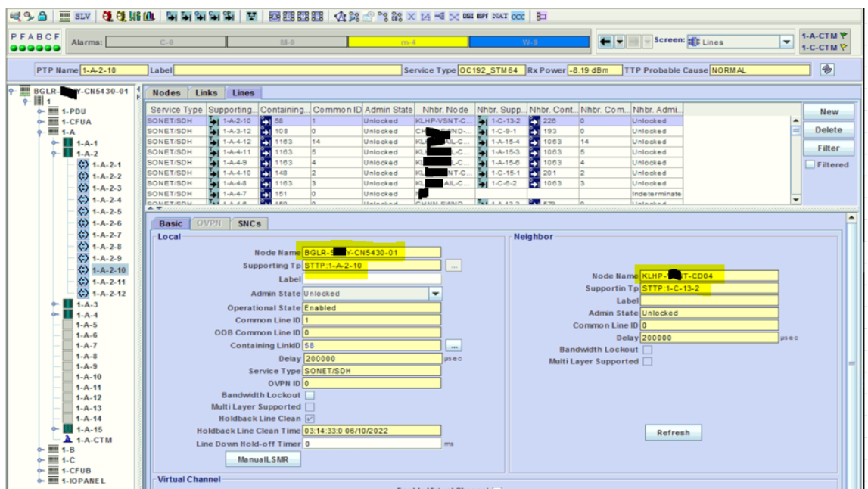Screen dimensions: 868x489
Task: Click the Delete button
Action: pyautogui.click(x=829, y=129)
